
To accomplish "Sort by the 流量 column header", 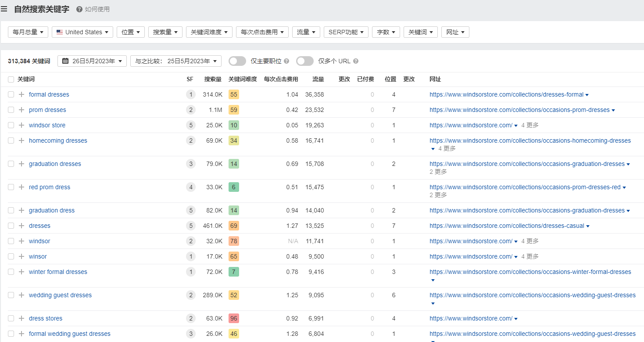I will point(318,79).
